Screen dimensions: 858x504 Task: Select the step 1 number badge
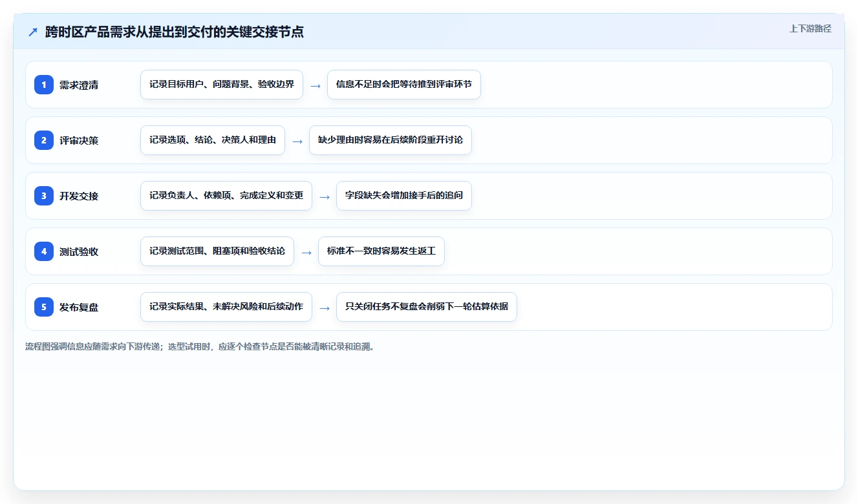[44, 85]
